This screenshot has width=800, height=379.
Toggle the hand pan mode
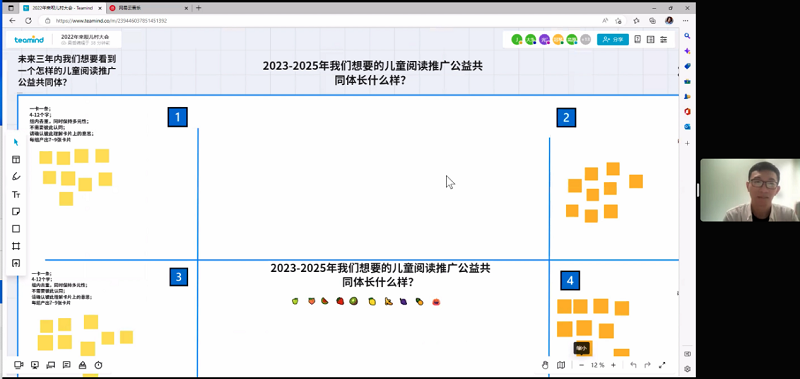(x=545, y=365)
